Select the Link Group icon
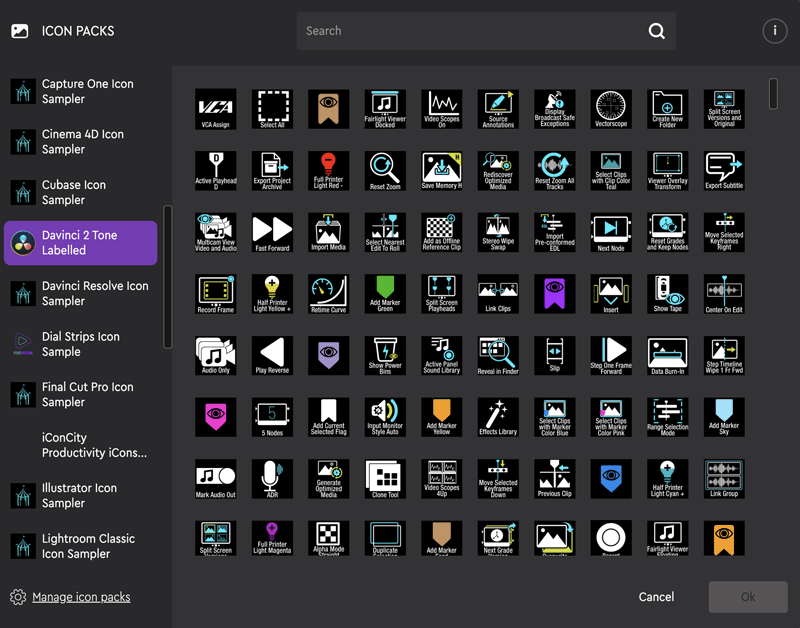The height and width of the screenshot is (628, 800). tap(724, 479)
